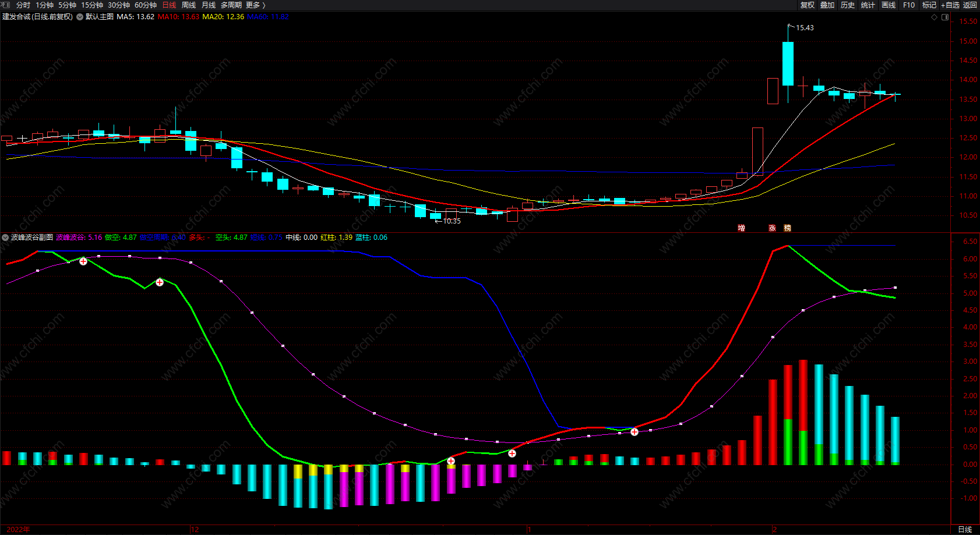Open the 统计 statistics tool

(868, 5)
